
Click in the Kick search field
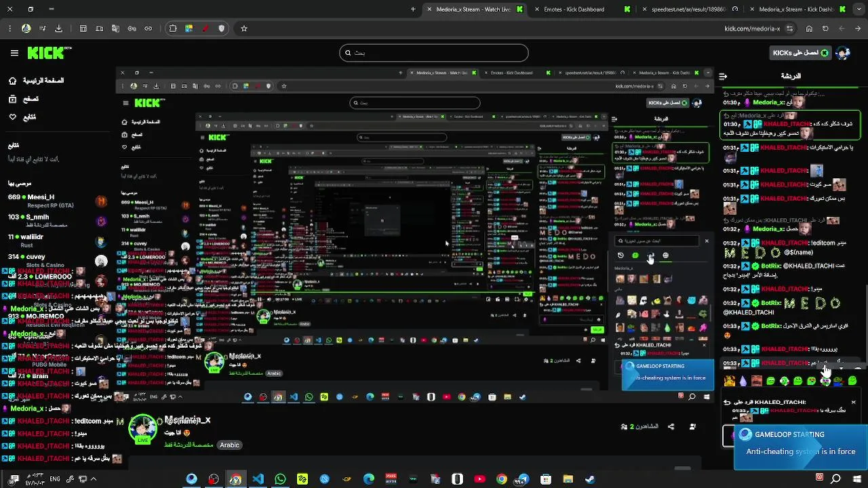click(434, 53)
